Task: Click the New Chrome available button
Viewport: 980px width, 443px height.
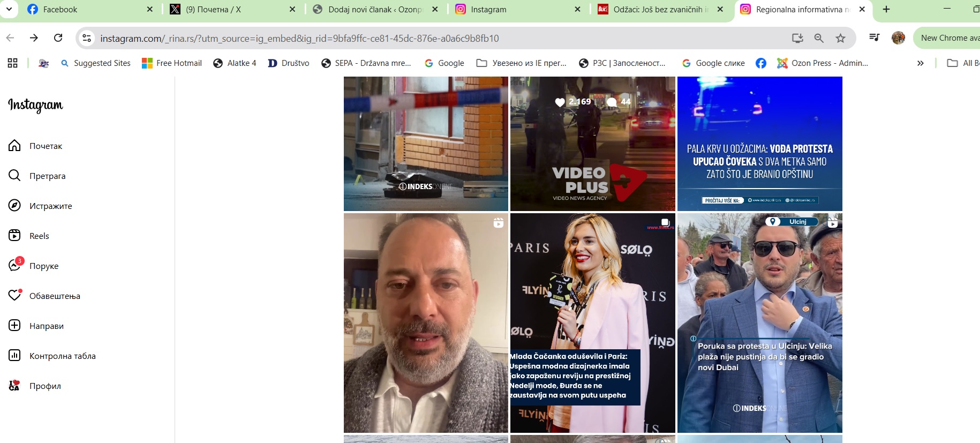Action: [948, 38]
